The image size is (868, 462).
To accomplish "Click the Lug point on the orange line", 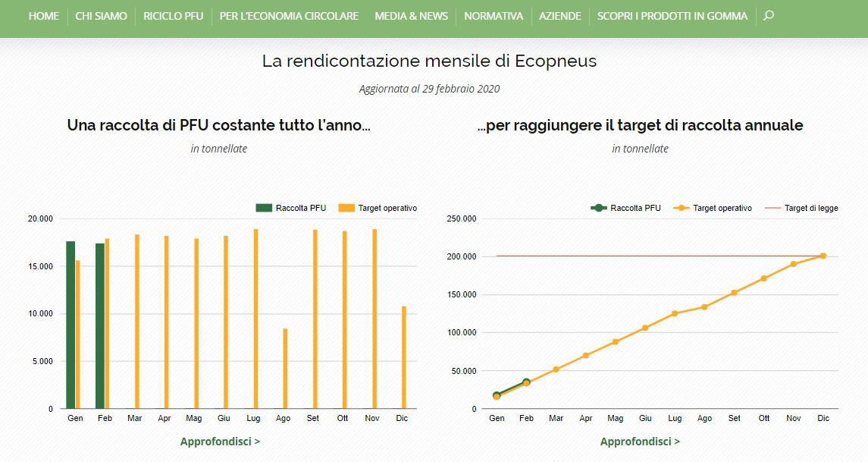I will (x=675, y=313).
